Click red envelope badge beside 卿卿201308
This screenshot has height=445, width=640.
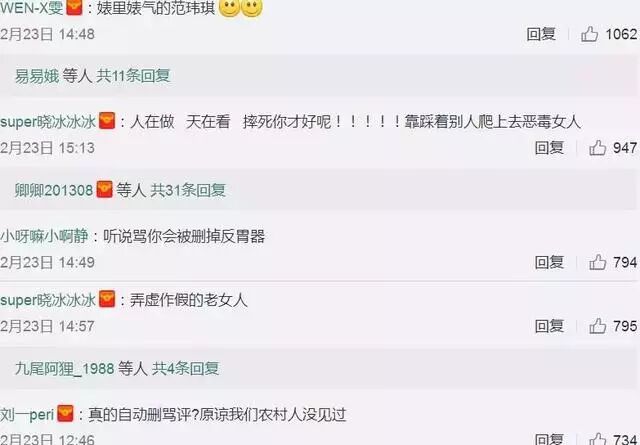point(104,189)
